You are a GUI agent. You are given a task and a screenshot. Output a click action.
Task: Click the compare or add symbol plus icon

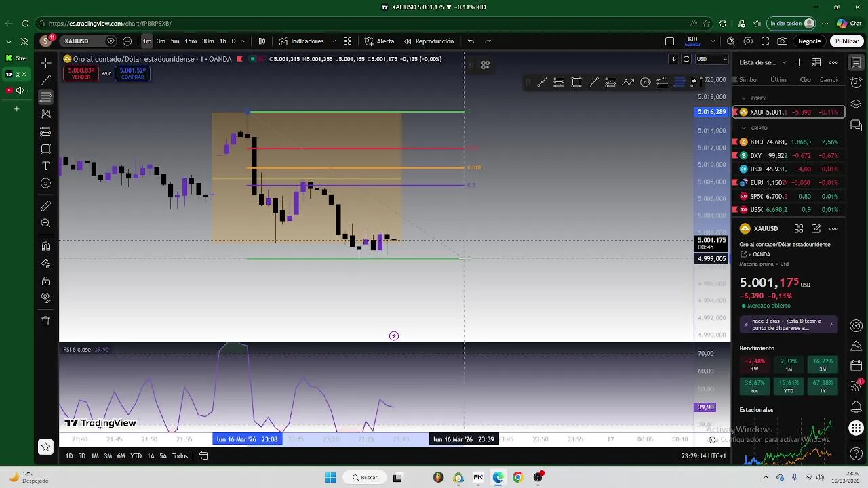(x=127, y=41)
